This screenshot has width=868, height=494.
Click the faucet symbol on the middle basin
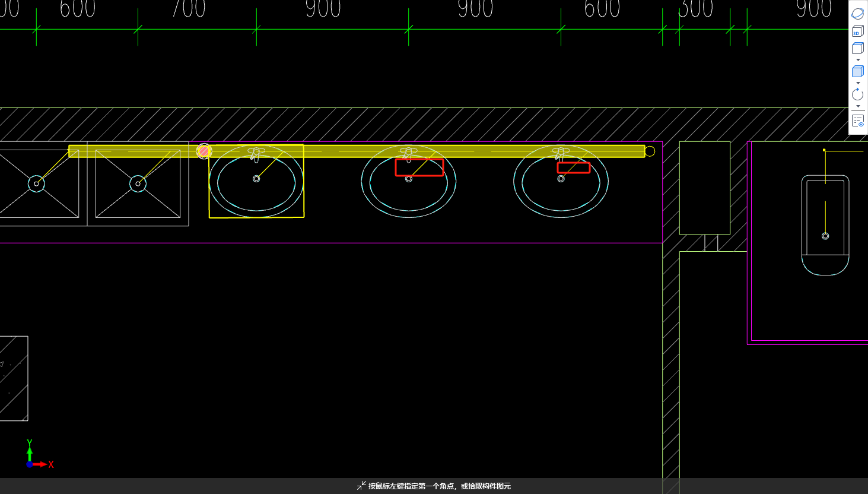point(408,154)
